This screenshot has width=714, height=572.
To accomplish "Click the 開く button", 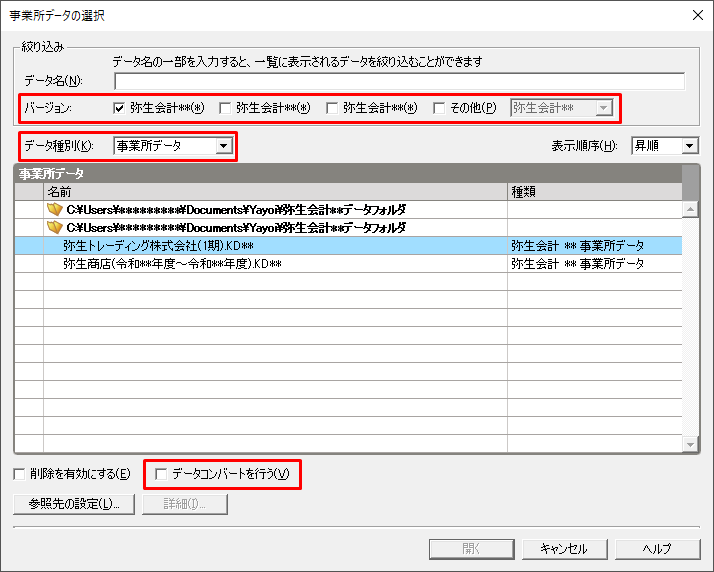I will point(472,549).
